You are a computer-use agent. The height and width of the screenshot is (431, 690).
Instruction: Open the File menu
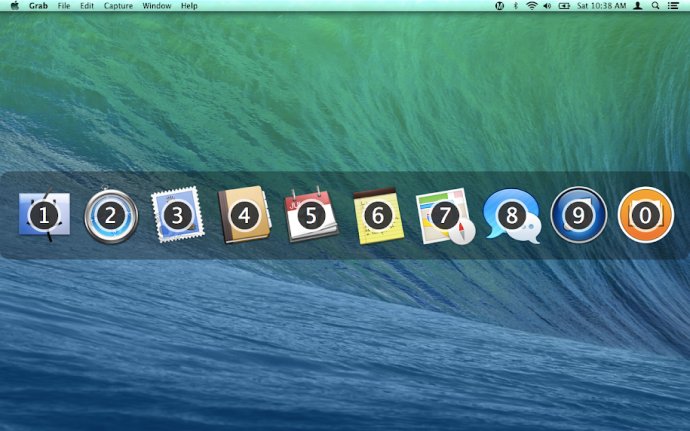(x=64, y=6)
